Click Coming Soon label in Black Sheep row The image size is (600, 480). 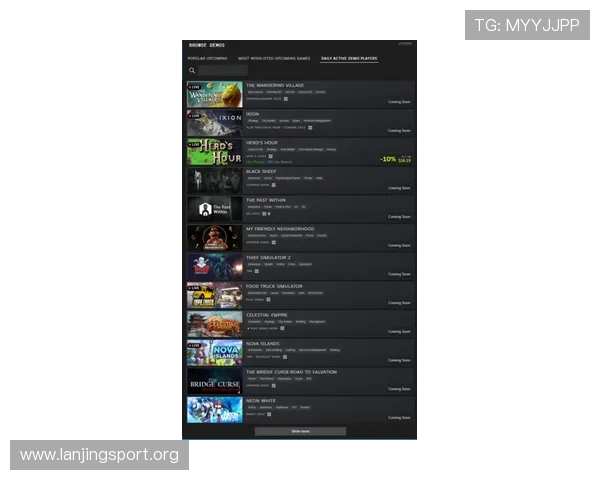399,188
